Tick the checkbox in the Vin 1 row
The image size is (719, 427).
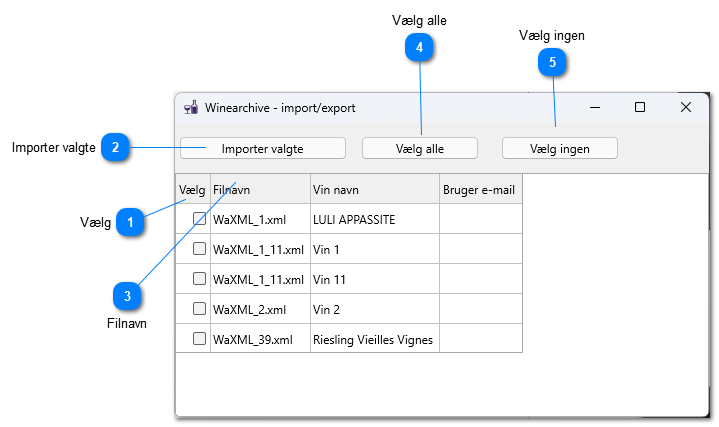(x=199, y=249)
